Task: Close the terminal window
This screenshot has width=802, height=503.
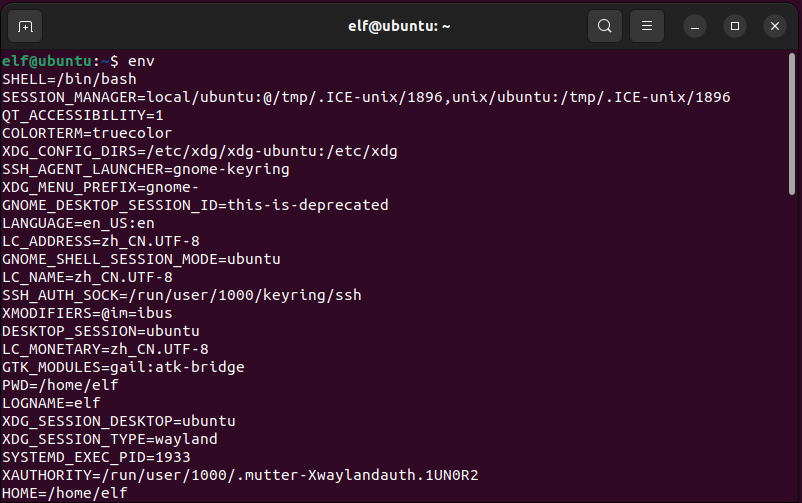Action: (x=775, y=26)
